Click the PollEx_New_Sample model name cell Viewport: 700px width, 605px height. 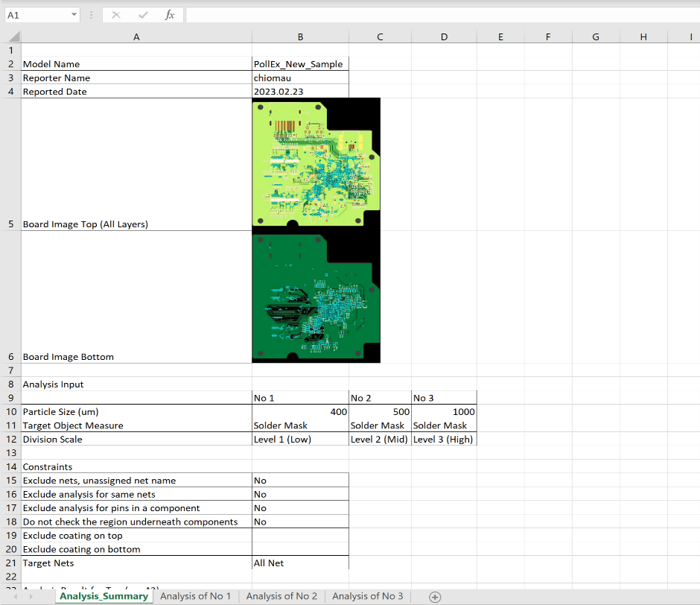click(x=299, y=64)
